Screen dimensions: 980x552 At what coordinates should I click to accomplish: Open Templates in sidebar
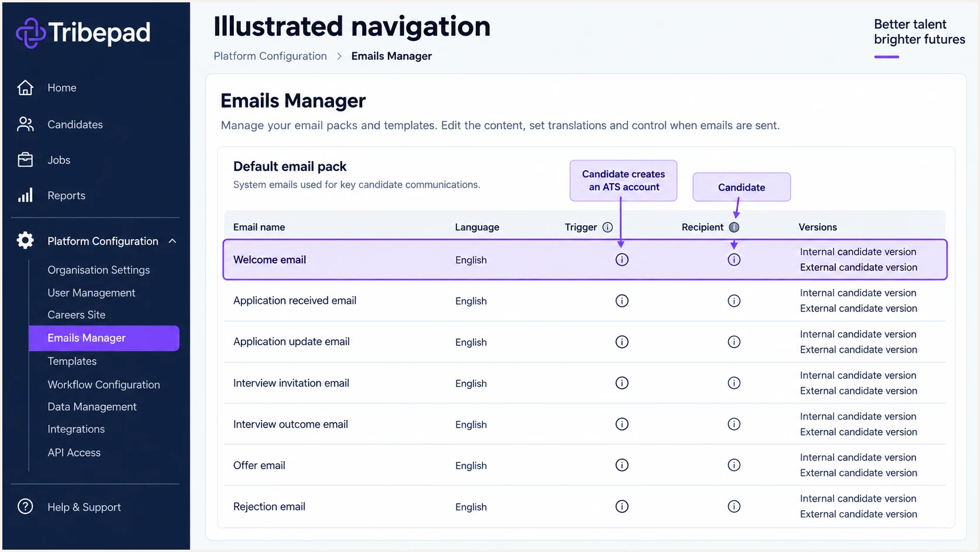(x=72, y=361)
